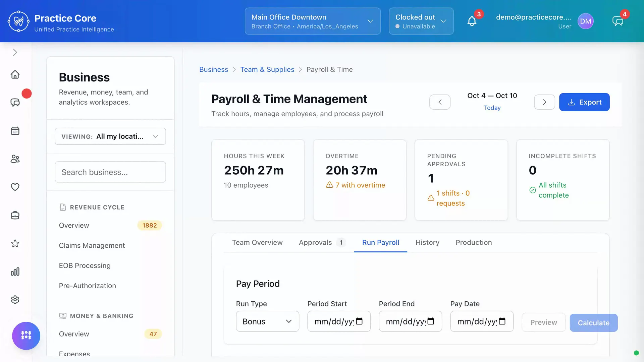Screen dimensions: 644x362
Task: Switch to the Team Overview tab
Action: [x=257, y=242]
